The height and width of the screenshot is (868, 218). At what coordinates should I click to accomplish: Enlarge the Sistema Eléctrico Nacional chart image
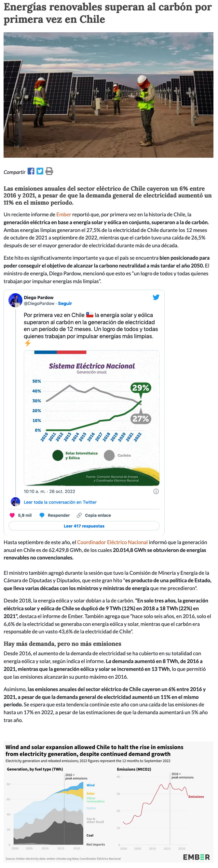(x=91, y=418)
